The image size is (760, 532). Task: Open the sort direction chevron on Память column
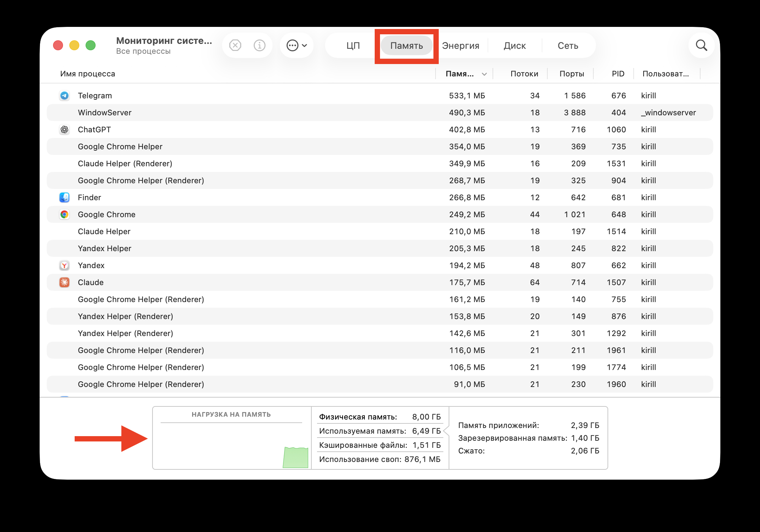(x=484, y=74)
